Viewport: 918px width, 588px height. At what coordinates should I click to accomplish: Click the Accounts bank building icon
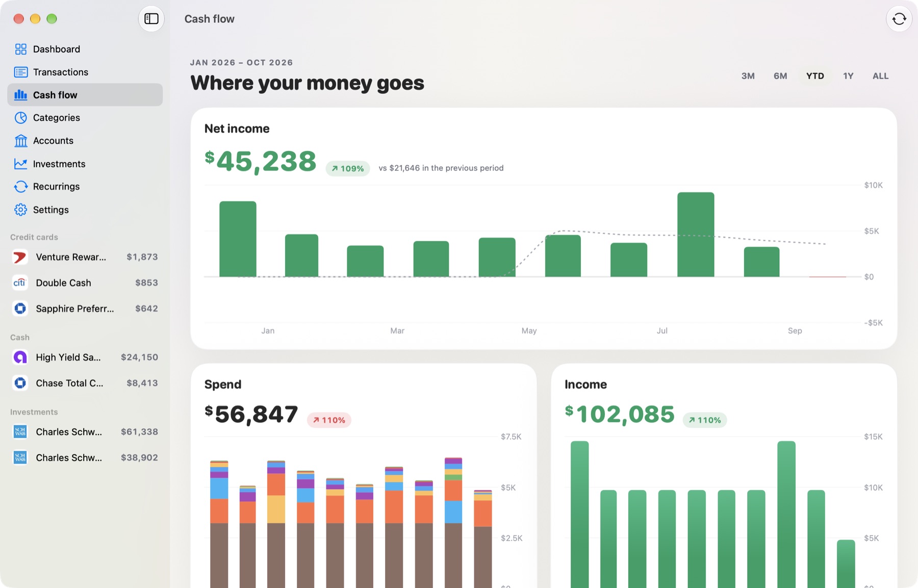coord(21,141)
